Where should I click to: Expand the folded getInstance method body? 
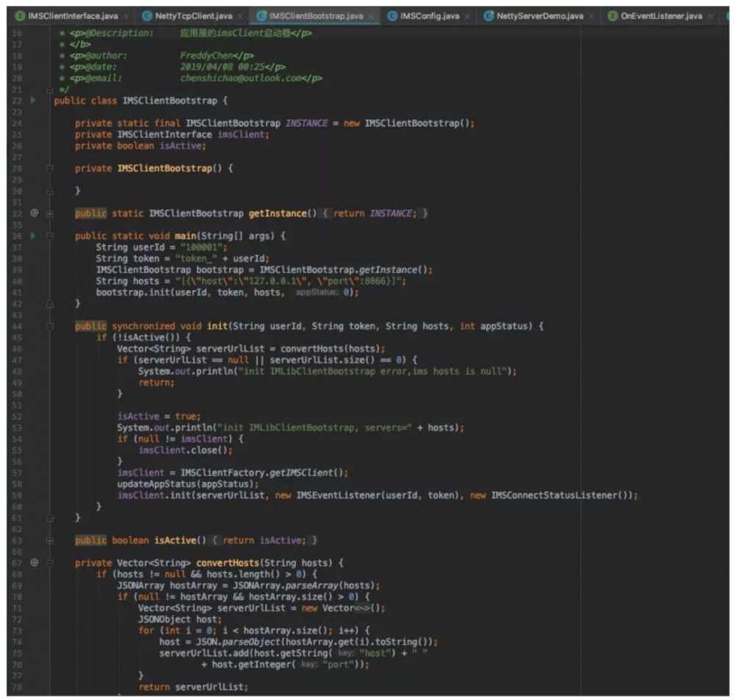(x=50, y=214)
